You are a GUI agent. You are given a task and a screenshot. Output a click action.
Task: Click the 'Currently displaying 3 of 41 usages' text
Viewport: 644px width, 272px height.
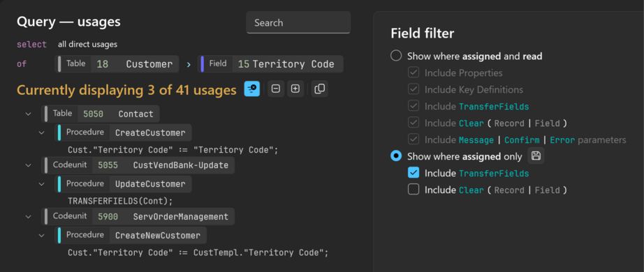click(x=126, y=89)
